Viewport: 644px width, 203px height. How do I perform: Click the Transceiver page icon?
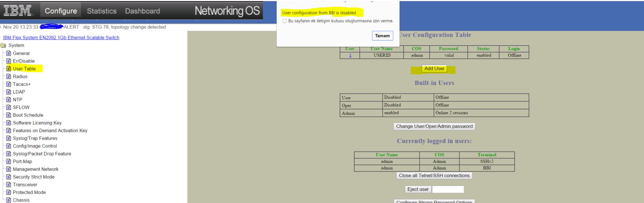[9, 185]
